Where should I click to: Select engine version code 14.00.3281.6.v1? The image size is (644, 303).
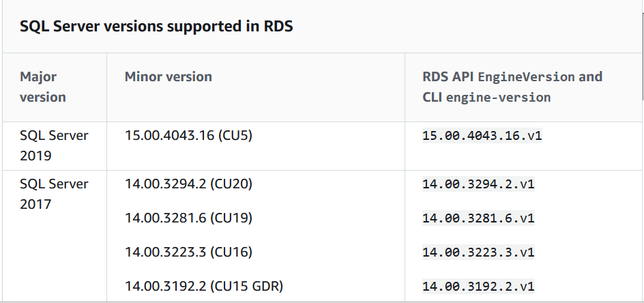(x=478, y=218)
